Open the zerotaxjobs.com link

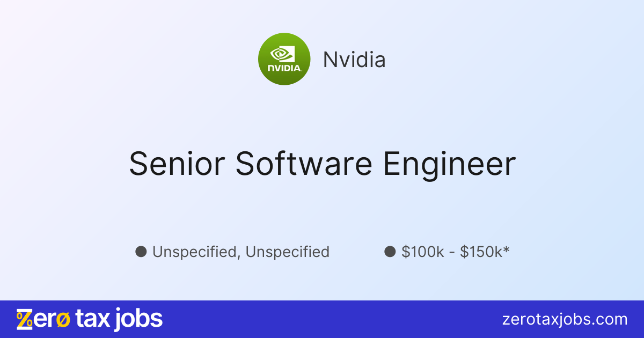click(x=565, y=320)
